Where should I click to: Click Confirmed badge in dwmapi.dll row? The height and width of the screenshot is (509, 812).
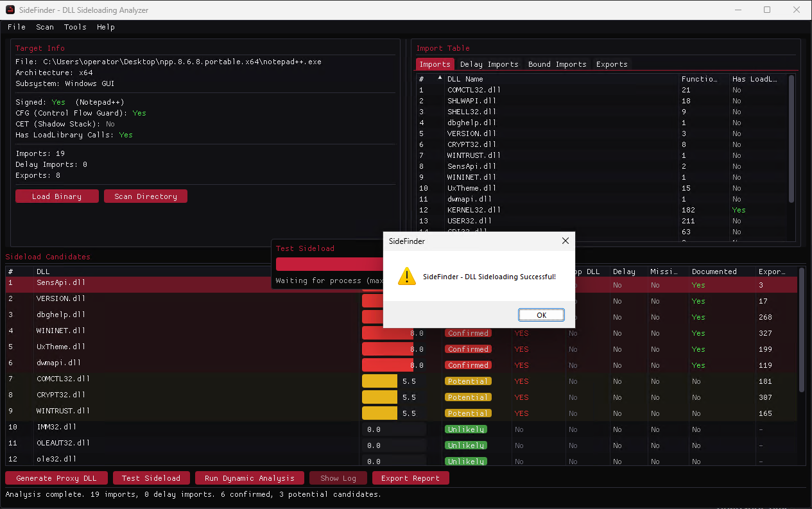point(468,365)
